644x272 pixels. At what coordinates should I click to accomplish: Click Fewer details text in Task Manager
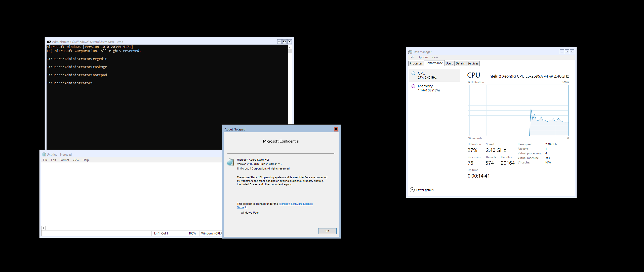pos(425,190)
